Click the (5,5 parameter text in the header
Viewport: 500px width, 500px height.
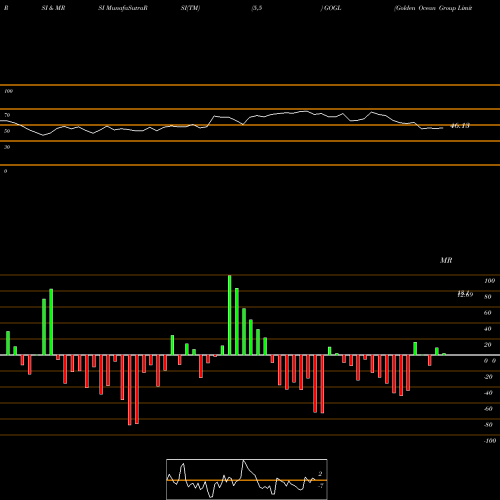coord(257,8)
